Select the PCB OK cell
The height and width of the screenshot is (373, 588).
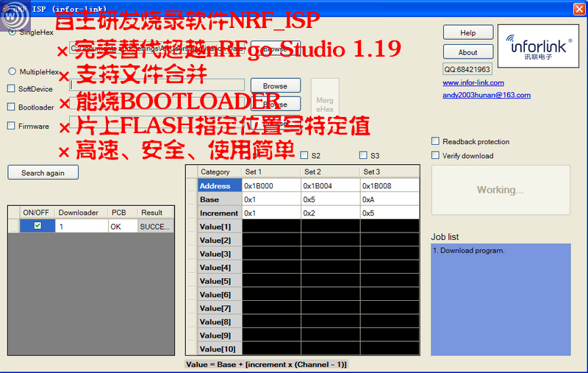pyautogui.click(x=123, y=227)
